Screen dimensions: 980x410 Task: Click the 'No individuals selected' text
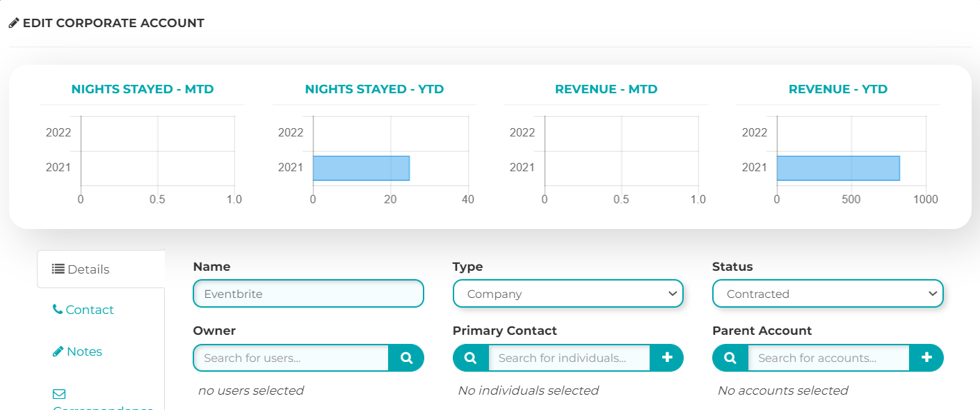529,391
